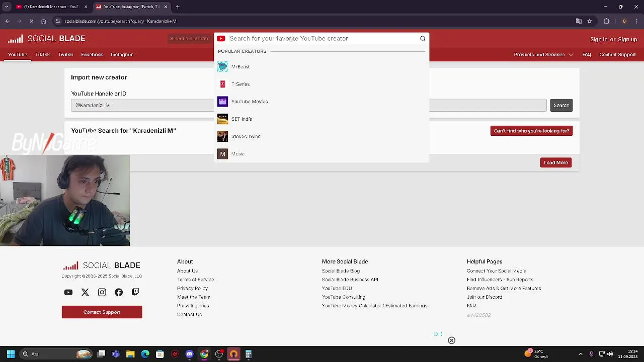The image size is (644, 362).
Task: Switch to the Twitch platform tab
Action: (65, 55)
